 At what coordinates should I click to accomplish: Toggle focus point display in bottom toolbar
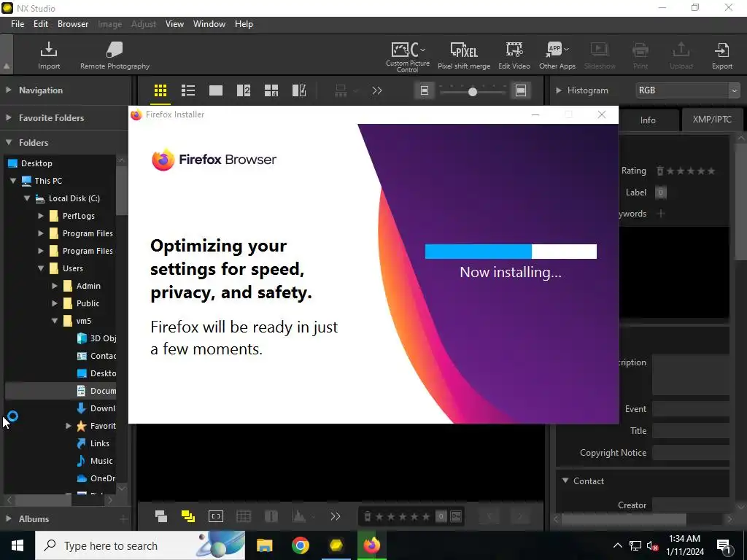coord(216,516)
